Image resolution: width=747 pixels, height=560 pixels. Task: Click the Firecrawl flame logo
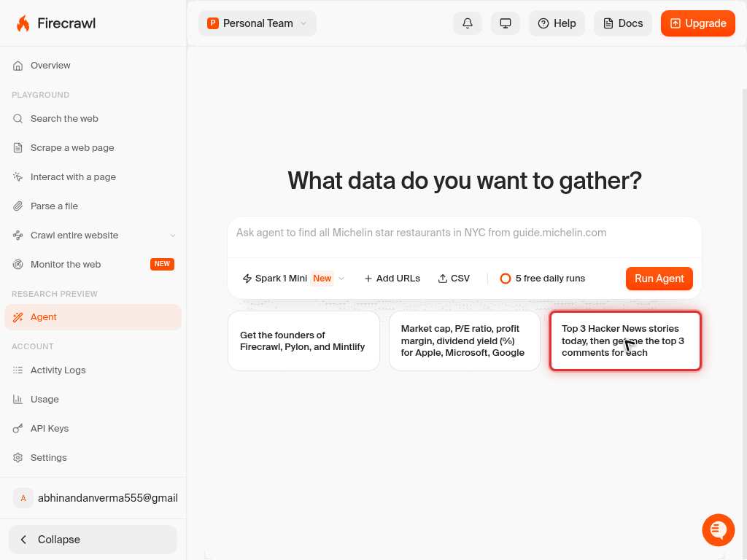pyautogui.click(x=23, y=23)
